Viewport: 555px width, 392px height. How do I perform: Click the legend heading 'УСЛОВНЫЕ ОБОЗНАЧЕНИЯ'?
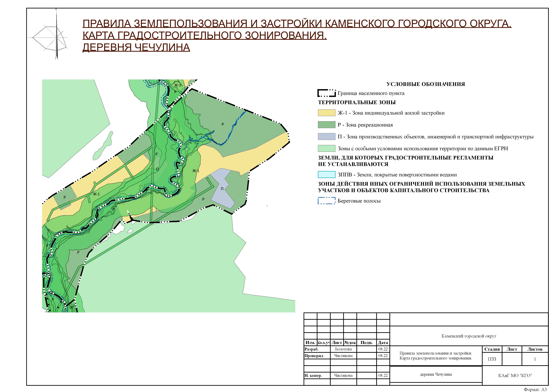[425, 84]
